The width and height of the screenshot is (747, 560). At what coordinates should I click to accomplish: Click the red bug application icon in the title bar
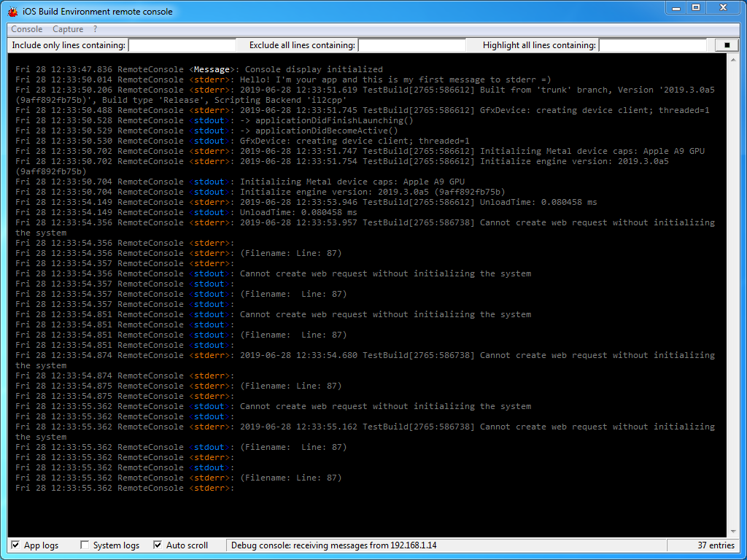tap(13, 12)
